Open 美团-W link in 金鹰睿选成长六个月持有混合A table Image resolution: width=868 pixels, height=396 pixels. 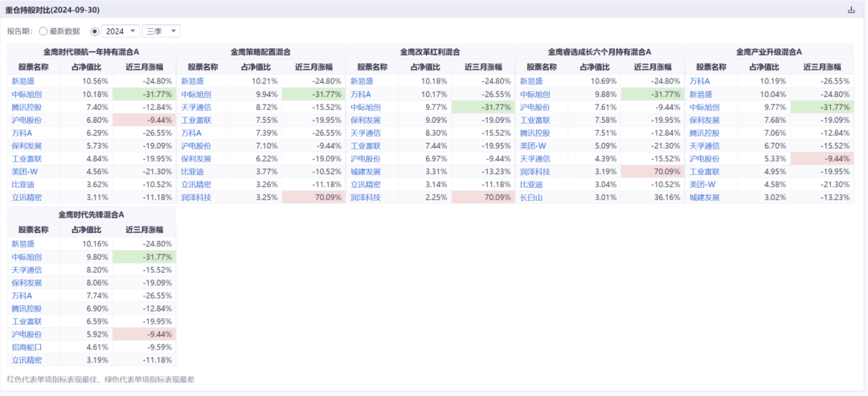point(532,145)
